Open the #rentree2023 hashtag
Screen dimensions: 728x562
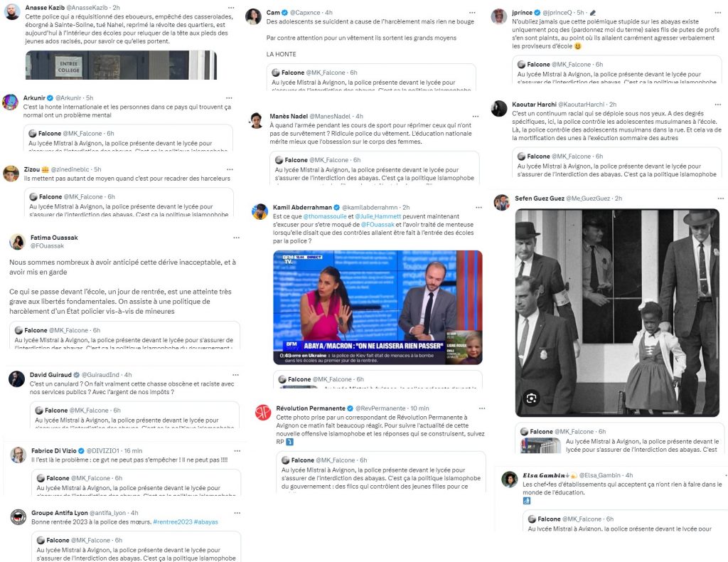click(x=172, y=522)
